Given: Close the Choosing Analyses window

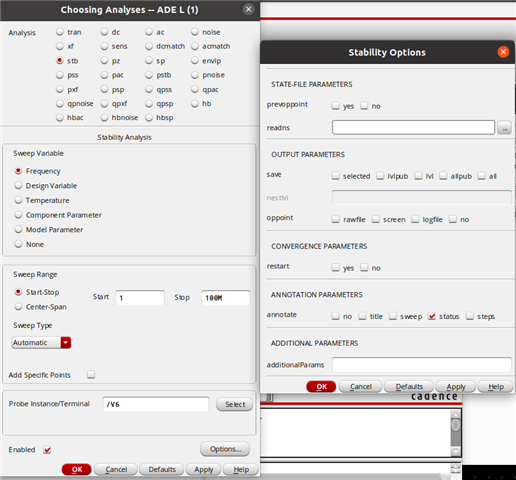Looking at the screenshot, I should point(248,9).
